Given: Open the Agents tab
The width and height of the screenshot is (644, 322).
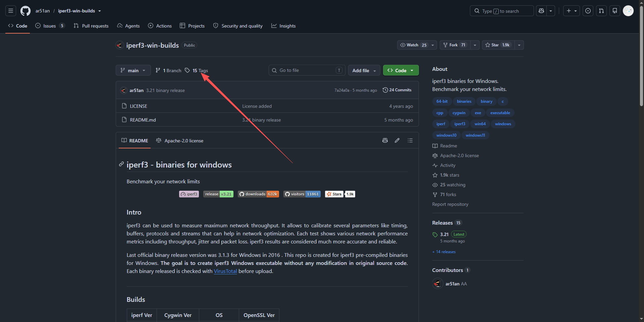Looking at the screenshot, I should 128,26.
